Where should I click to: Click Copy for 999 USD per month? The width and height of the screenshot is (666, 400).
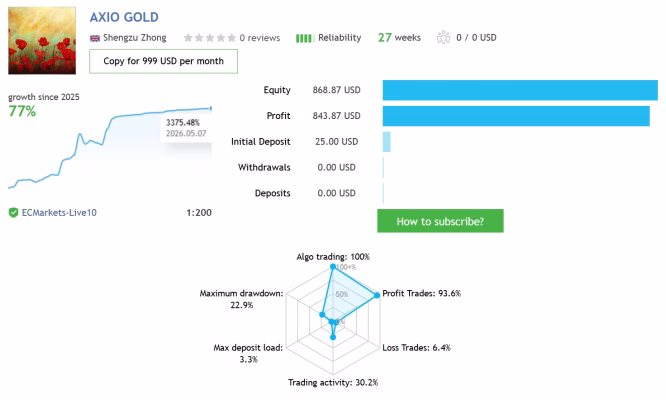(164, 61)
